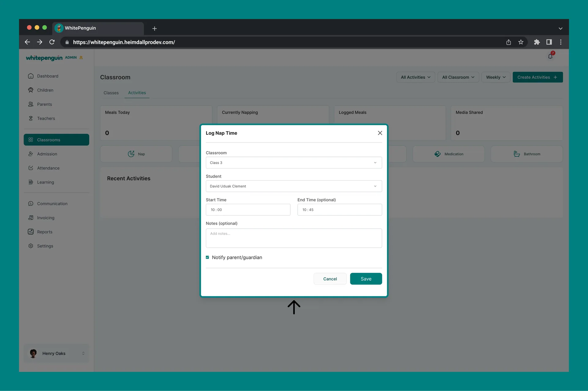Open Reports in the sidebar
Viewport: 588px width, 391px height.
(x=56, y=232)
